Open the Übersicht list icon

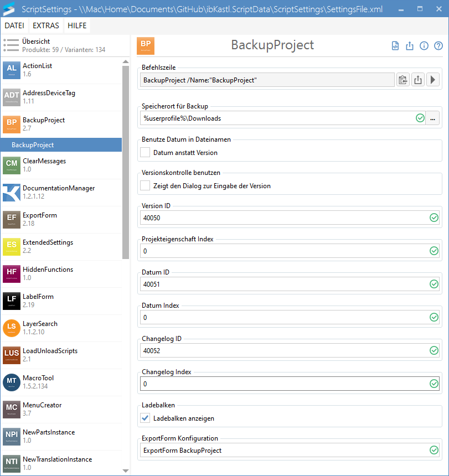[11, 45]
